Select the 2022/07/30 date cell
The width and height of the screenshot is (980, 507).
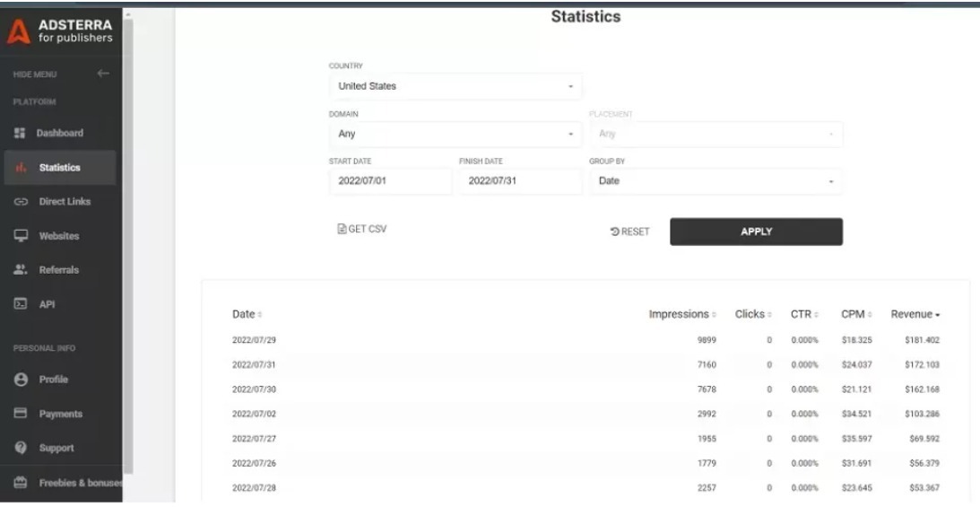coord(254,389)
